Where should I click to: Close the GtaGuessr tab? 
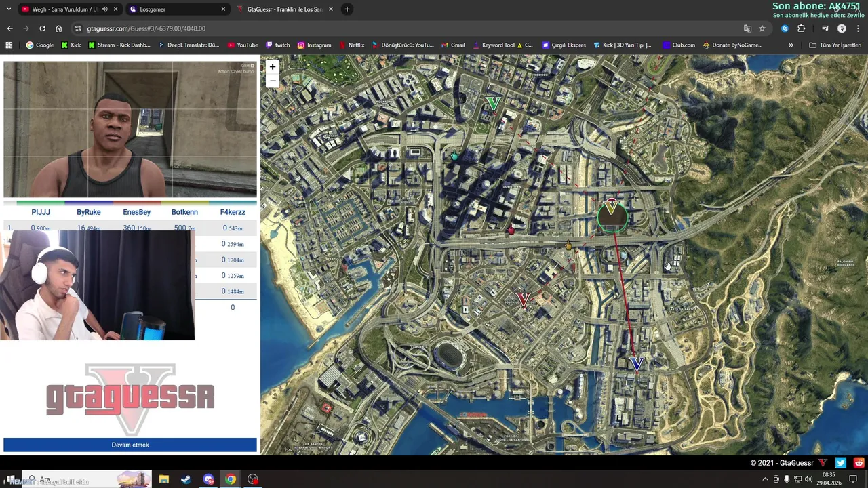tap(330, 9)
